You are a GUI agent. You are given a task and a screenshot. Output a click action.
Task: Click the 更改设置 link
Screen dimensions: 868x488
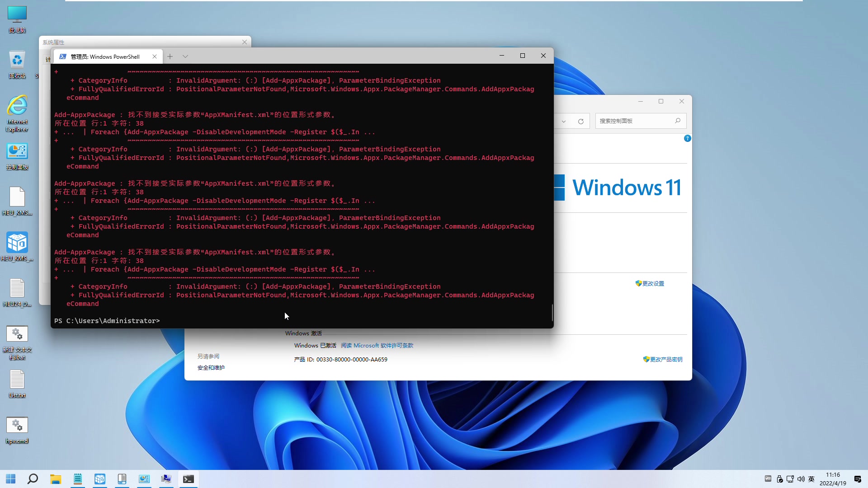point(653,284)
